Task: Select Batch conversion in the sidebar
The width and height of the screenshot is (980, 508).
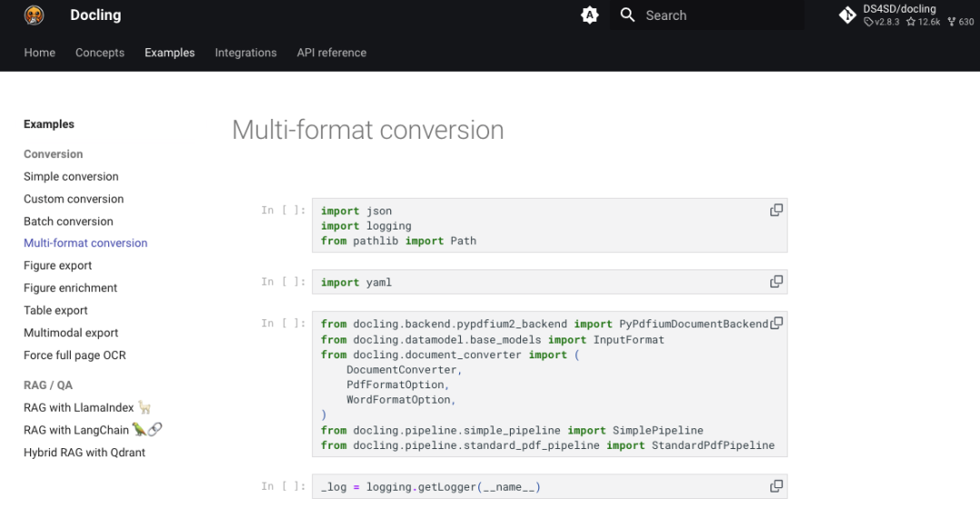Action: tap(68, 221)
